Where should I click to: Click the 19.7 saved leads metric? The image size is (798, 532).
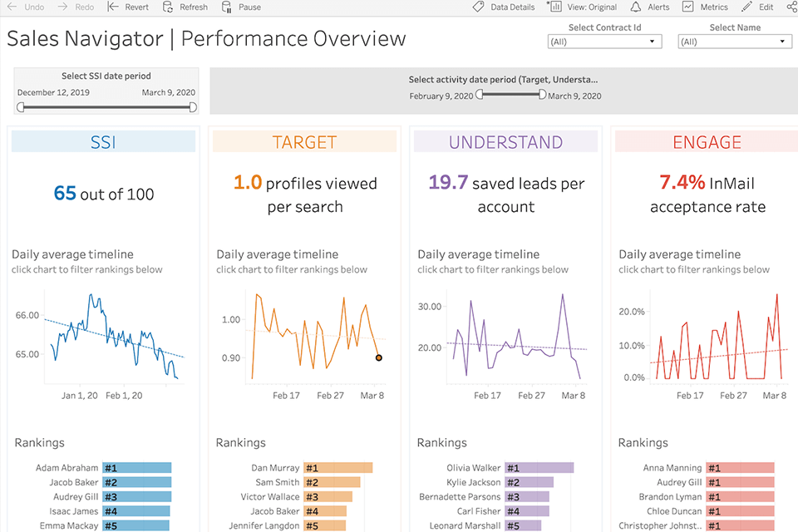[x=506, y=195]
